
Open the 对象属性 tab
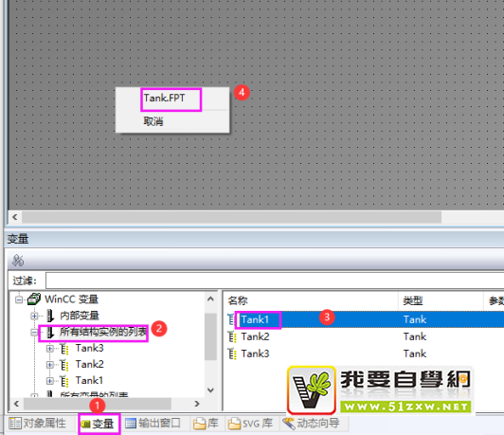[x=38, y=423]
